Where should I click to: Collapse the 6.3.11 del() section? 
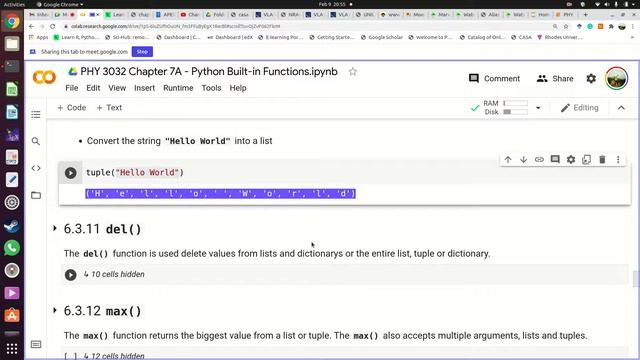55,228
